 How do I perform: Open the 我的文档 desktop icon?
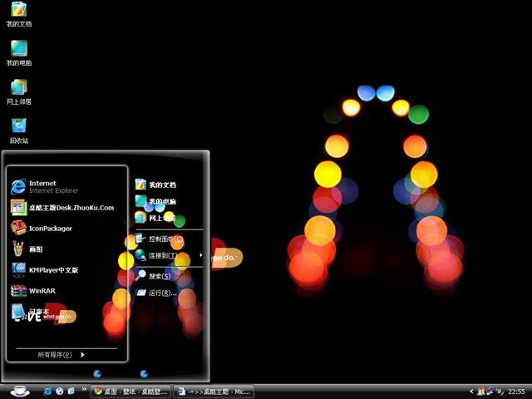(18, 12)
